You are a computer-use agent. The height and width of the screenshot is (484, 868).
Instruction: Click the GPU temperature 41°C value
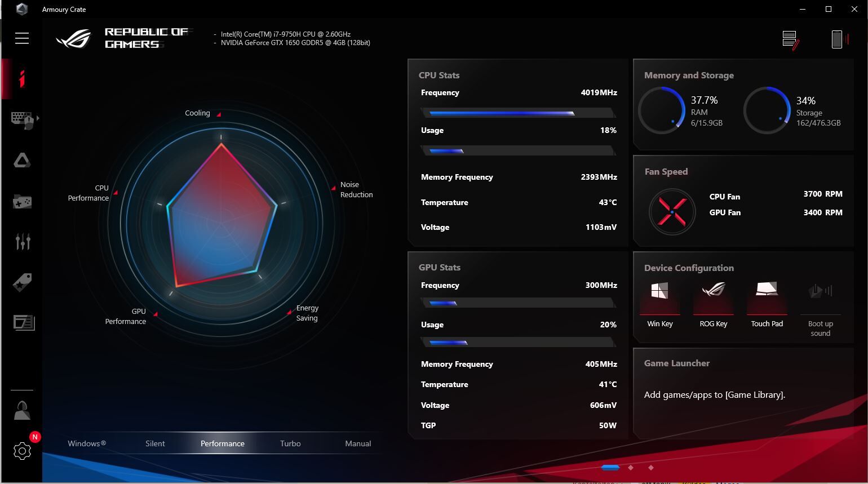[x=608, y=384]
